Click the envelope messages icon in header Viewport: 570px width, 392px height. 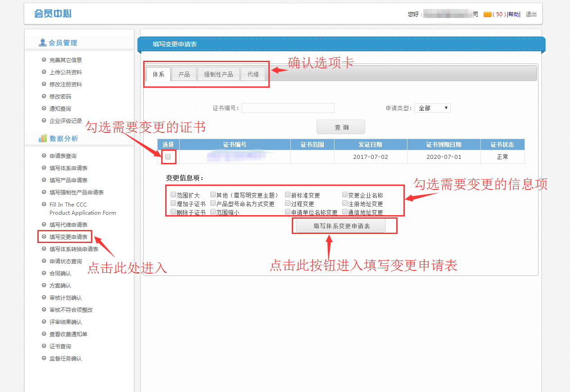coord(487,14)
